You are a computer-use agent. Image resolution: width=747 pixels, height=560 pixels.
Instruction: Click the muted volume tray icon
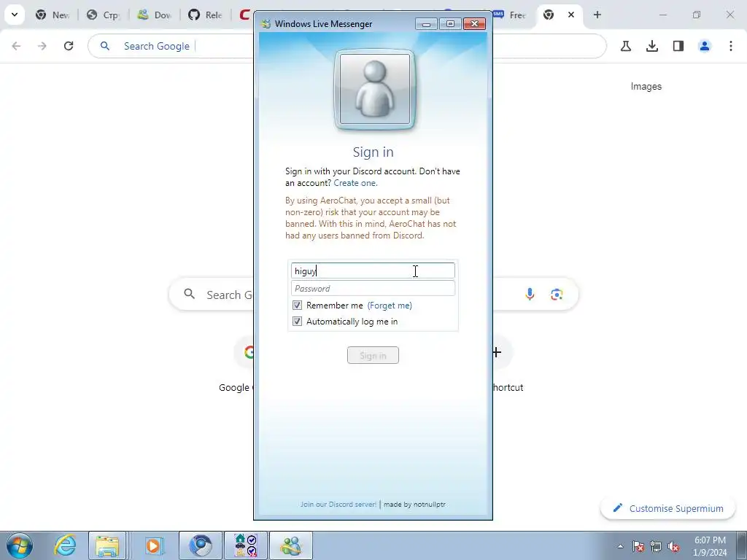(673, 546)
